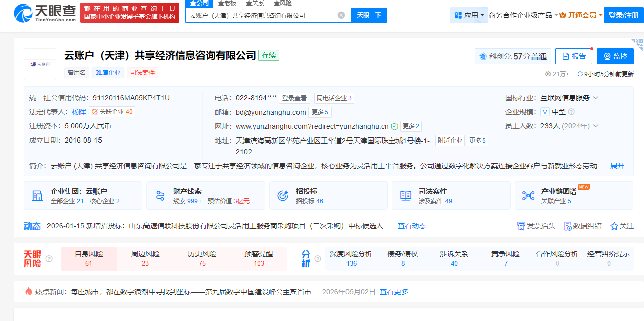Screen dimensions: 644x321
Task: Open the 财产线索 card
Action: click(x=206, y=196)
